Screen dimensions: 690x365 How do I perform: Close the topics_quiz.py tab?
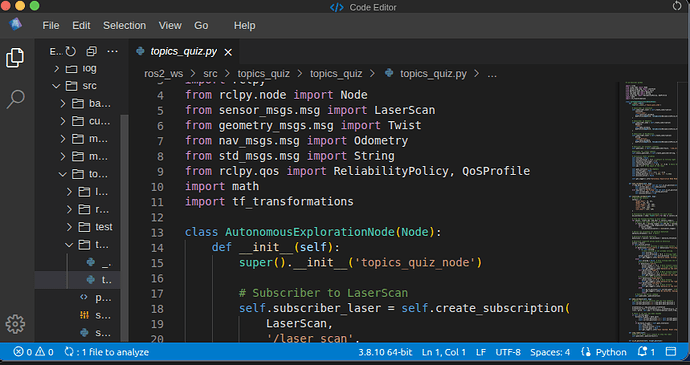[228, 52]
